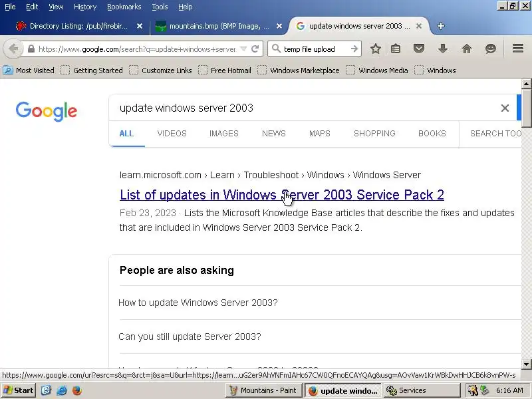Click the Pocket save icon
The height and width of the screenshot is (399, 532).
pyautogui.click(x=419, y=49)
